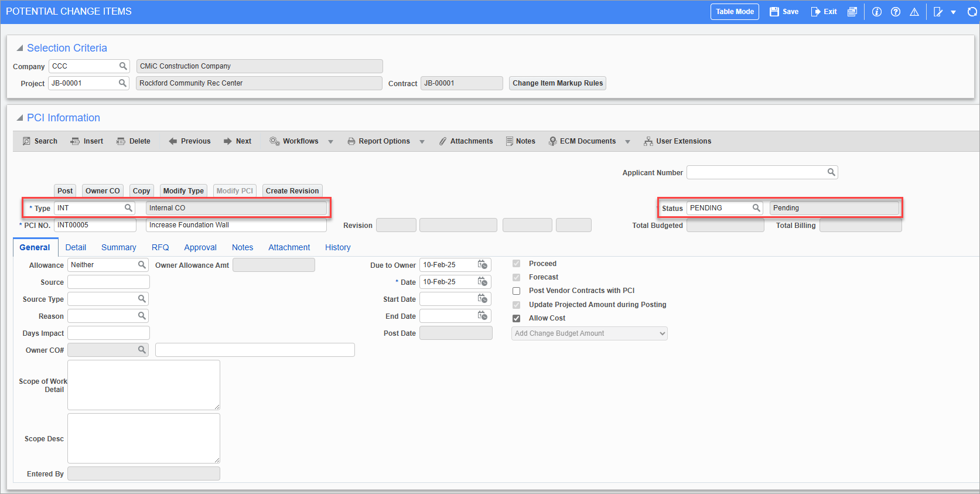Open Status field lookup magnifier

point(756,208)
